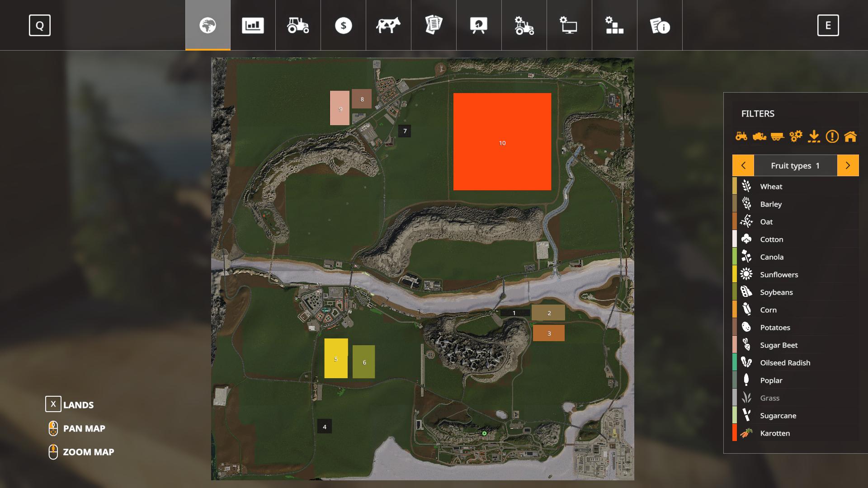Open the Finances dollar icon tab

pos(343,25)
